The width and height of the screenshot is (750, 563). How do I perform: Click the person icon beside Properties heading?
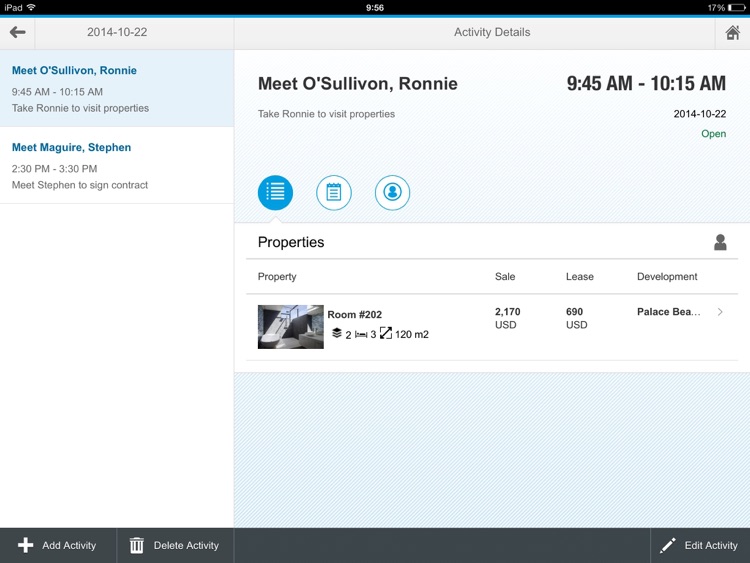tap(720, 243)
